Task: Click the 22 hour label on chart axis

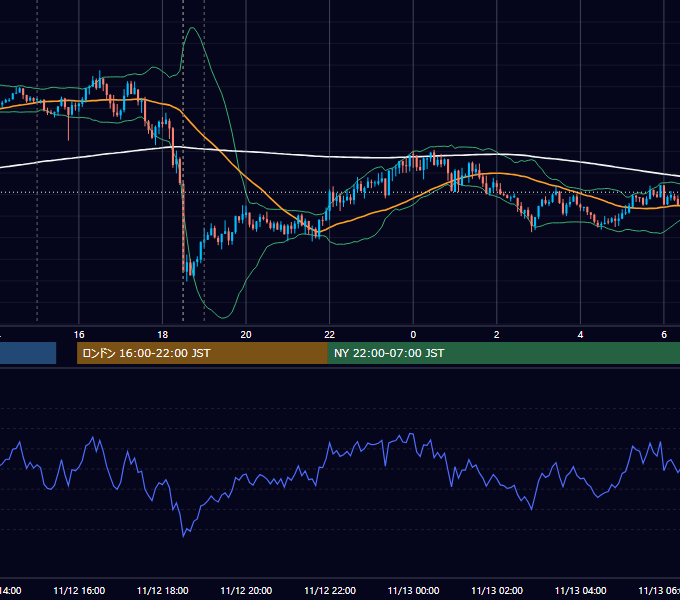Action: point(330,334)
